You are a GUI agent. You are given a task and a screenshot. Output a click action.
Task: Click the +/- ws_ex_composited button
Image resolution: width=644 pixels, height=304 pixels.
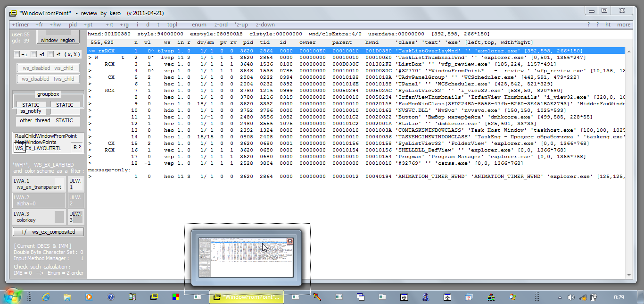[x=49, y=232]
